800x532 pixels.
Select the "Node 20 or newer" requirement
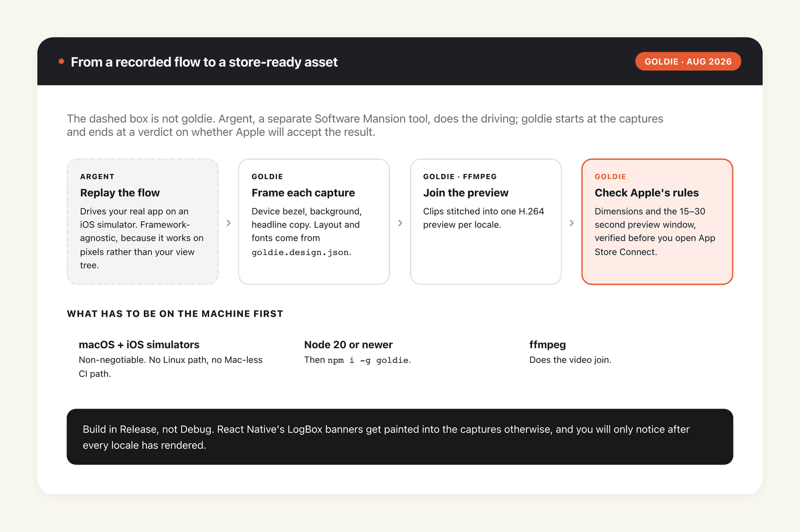[348, 345]
